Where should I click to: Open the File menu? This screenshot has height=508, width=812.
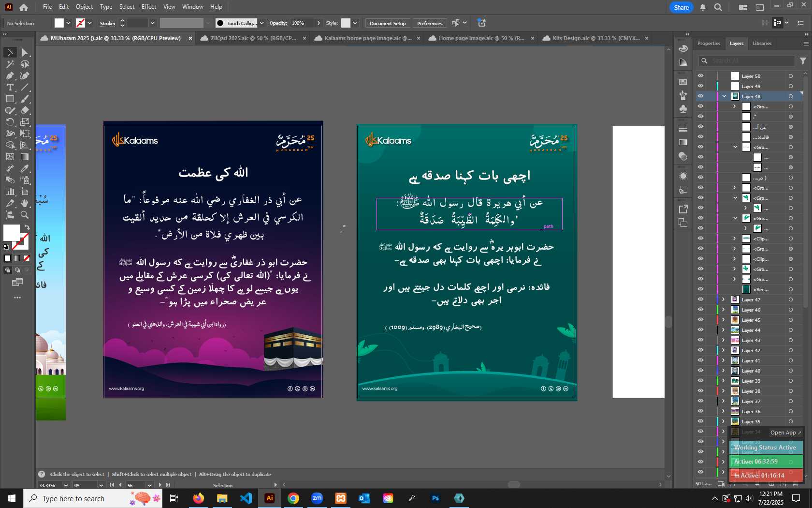tap(47, 7)
